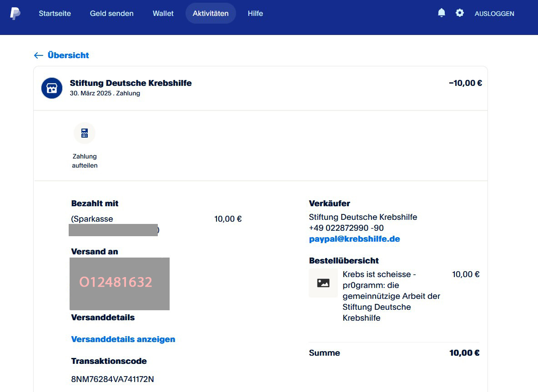
Task: Click the Stiftung Deutsche Krebshilfe transaction title
Action: [131, 83]
